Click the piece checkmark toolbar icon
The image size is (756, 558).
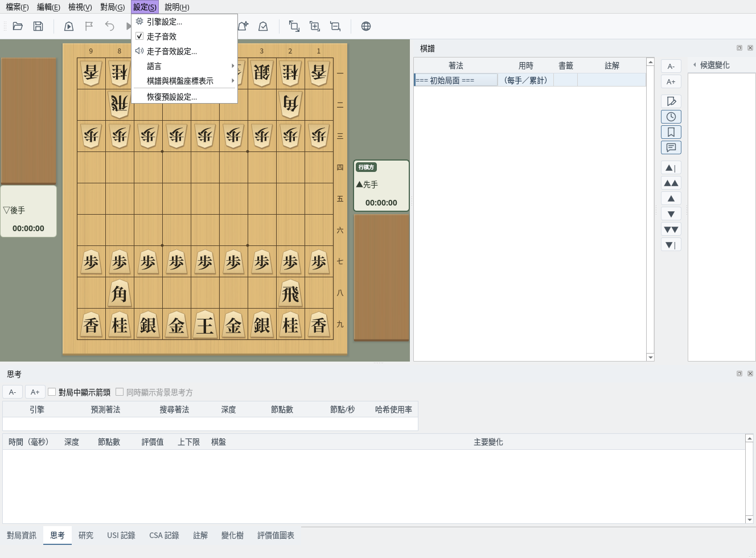[263, 26]
